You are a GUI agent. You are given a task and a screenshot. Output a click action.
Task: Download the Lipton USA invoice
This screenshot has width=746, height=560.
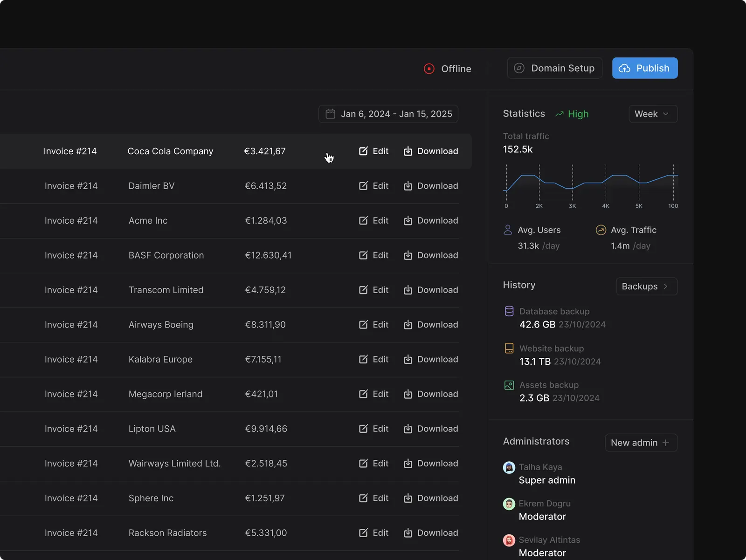coord(431,429)
